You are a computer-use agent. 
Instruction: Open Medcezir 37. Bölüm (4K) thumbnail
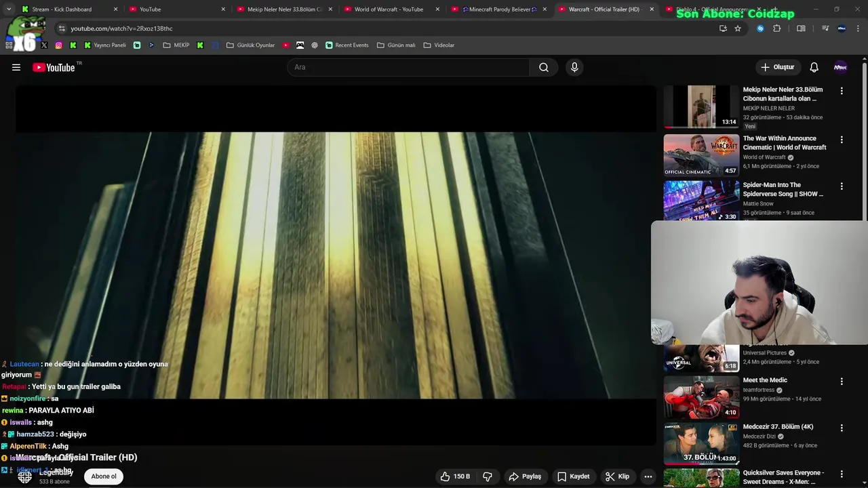click(x=701, y=443)
